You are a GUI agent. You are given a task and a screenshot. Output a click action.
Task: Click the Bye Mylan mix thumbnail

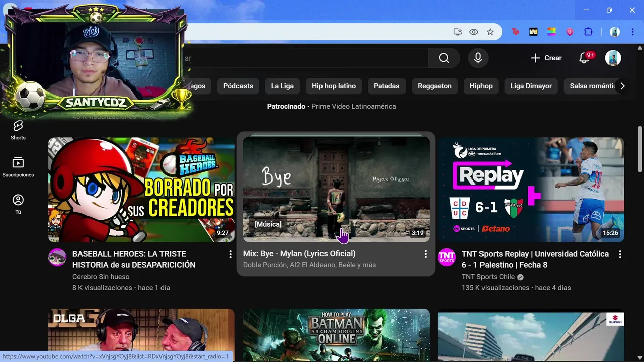(336, 190)
